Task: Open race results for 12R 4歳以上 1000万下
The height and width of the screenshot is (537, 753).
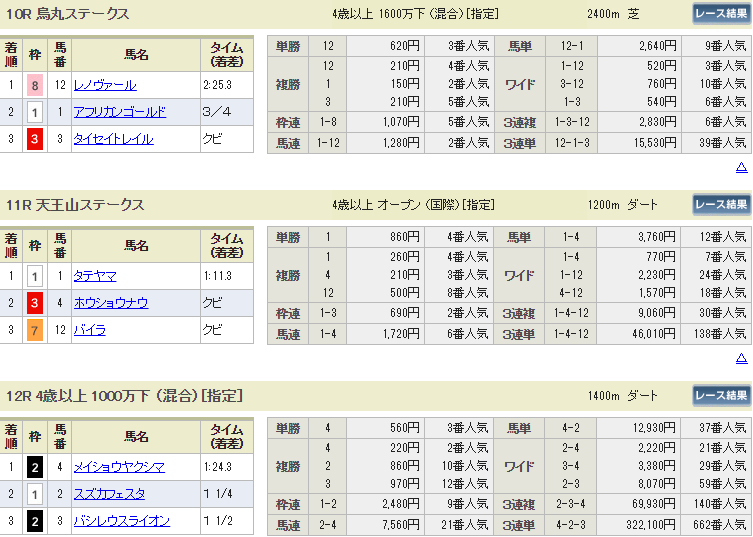Action: [721, 396]
